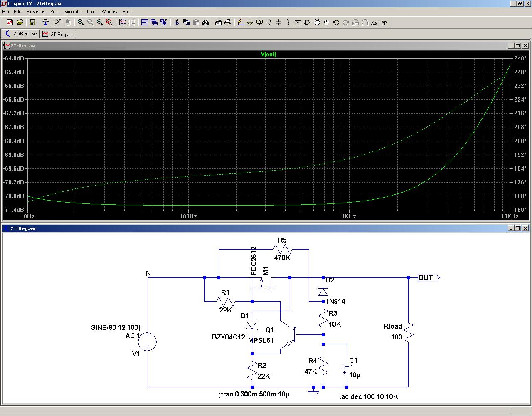Click the Cascade Windows icon
This screenshot has width=532, height=416.
[154, 22]
